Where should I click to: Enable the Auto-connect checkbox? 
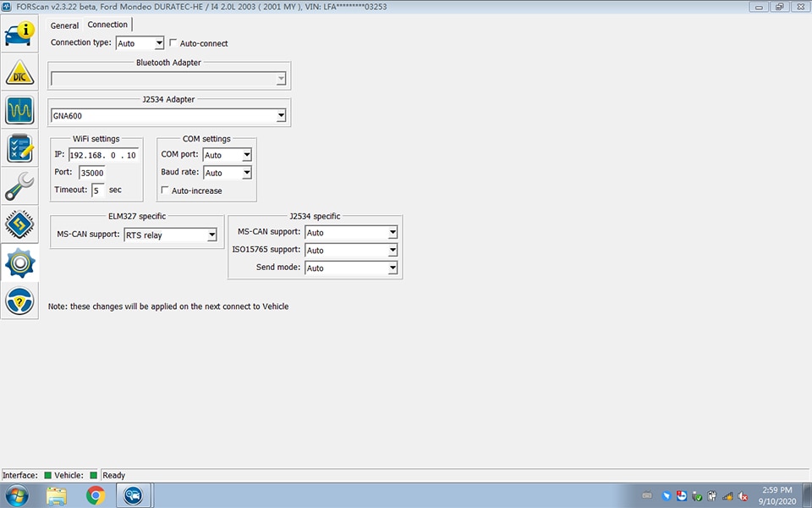tap(173, 42)
